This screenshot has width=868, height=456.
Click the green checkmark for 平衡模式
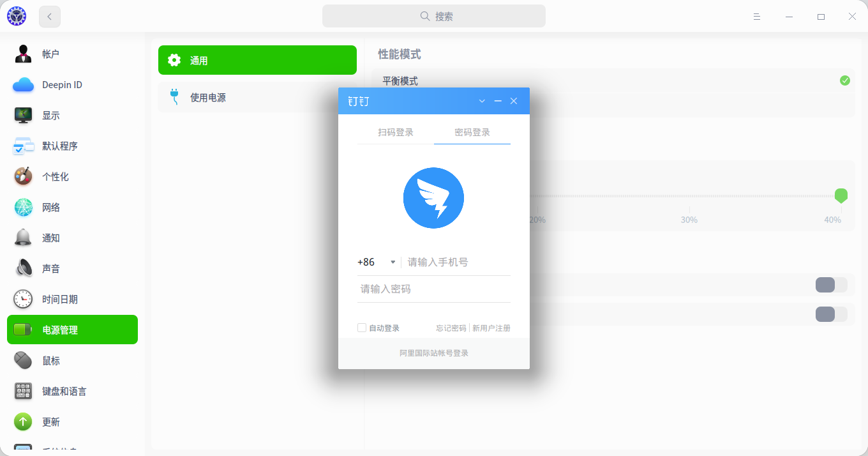tap(845, 80)
